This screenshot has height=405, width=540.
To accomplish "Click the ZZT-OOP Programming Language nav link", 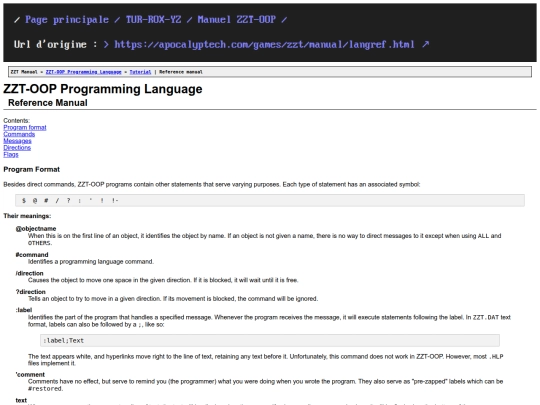I will coord(83,72).
